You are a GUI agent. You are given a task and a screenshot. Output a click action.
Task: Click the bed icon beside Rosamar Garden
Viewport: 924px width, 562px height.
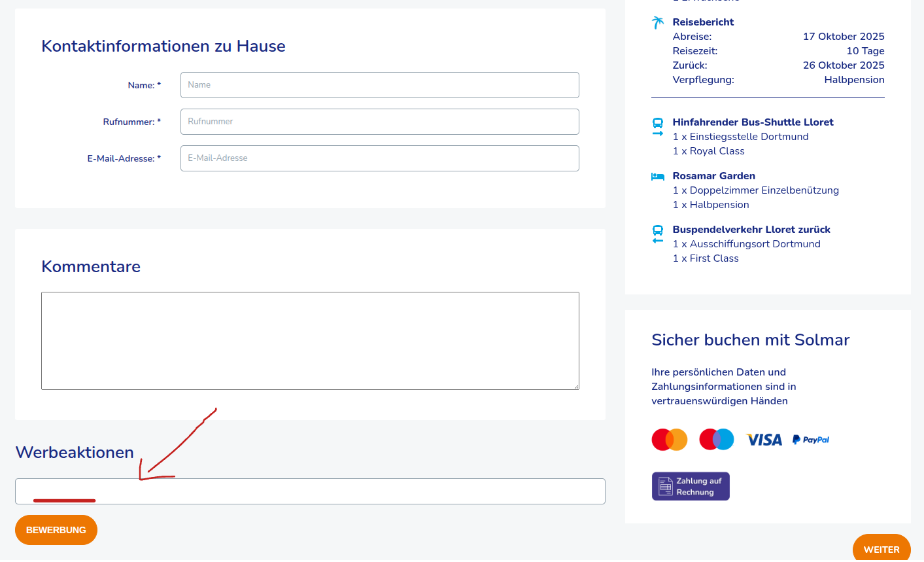658,176
